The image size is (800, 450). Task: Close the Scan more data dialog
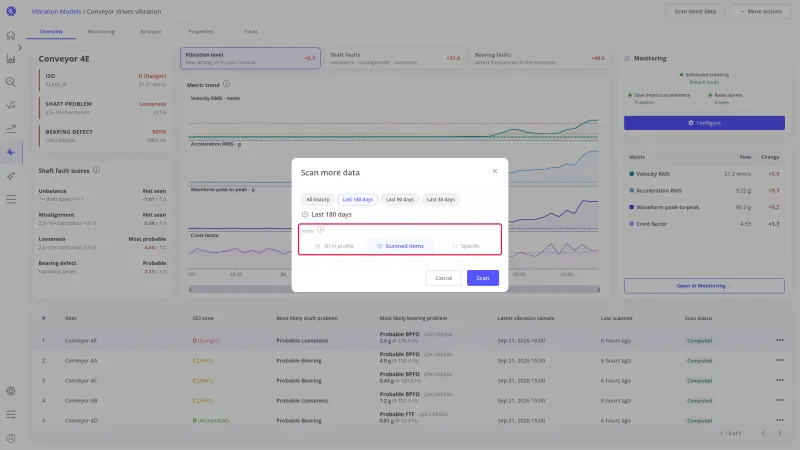click(495, 171)
